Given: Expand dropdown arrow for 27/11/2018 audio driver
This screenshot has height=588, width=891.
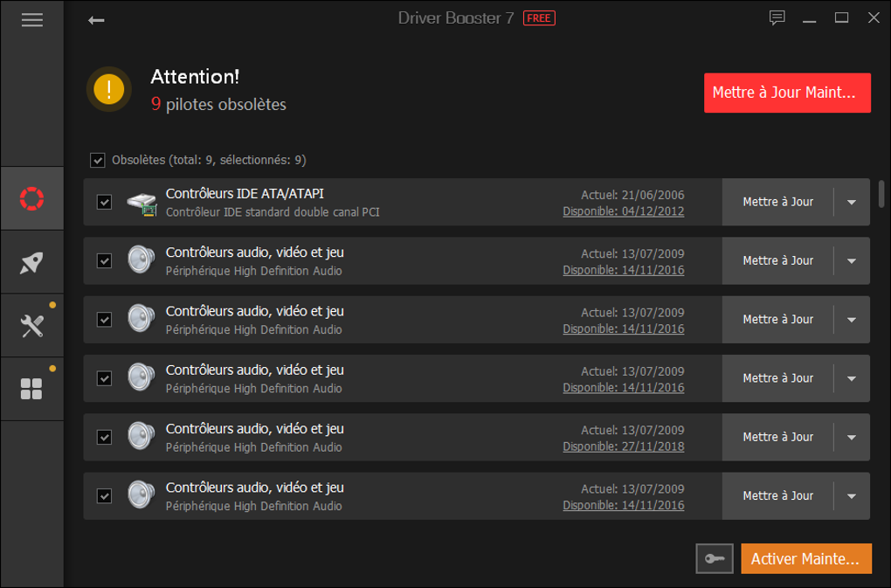Looking at the screenshot, I should click(x=851, y=438).
